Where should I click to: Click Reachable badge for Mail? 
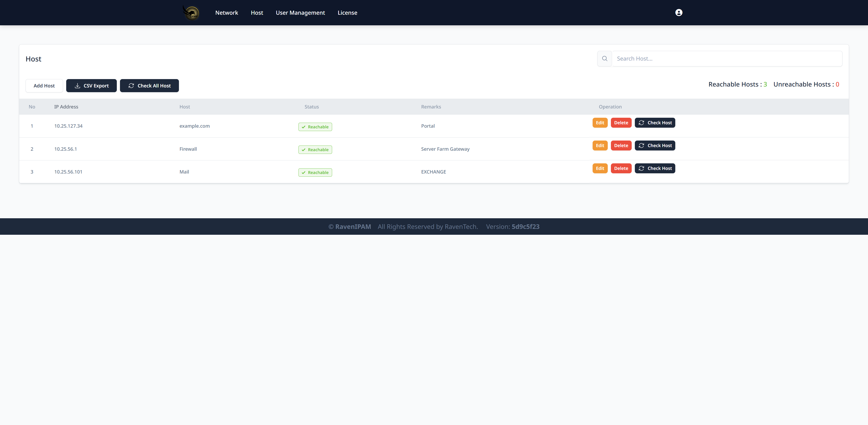click(315, 173)
